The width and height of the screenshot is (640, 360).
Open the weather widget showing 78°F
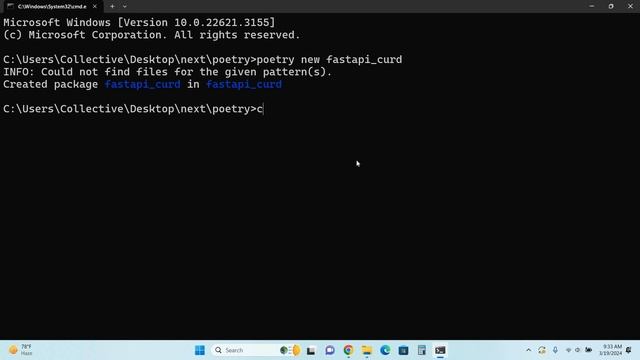pyautogui.click(x=20, y=350)
